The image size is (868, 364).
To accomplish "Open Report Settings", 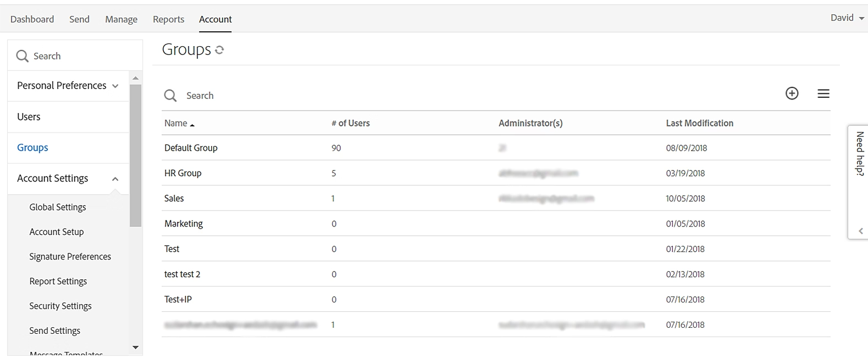I will (58, 282).
